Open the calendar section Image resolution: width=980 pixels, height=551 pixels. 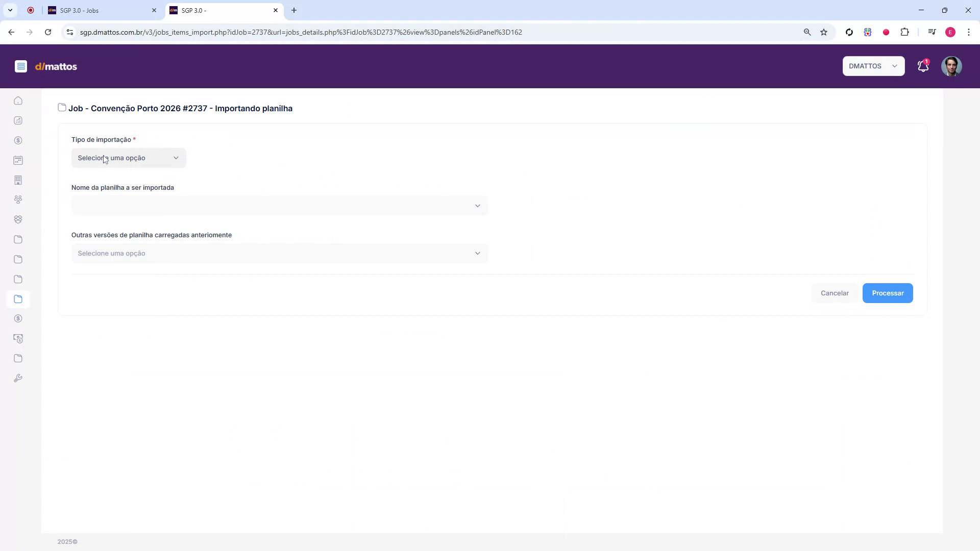18,160
